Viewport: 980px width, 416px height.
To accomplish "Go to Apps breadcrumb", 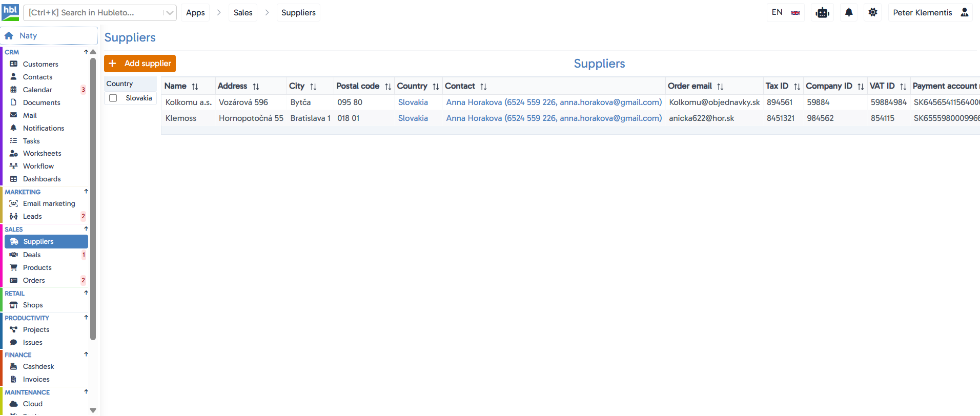I will [195, 13].
